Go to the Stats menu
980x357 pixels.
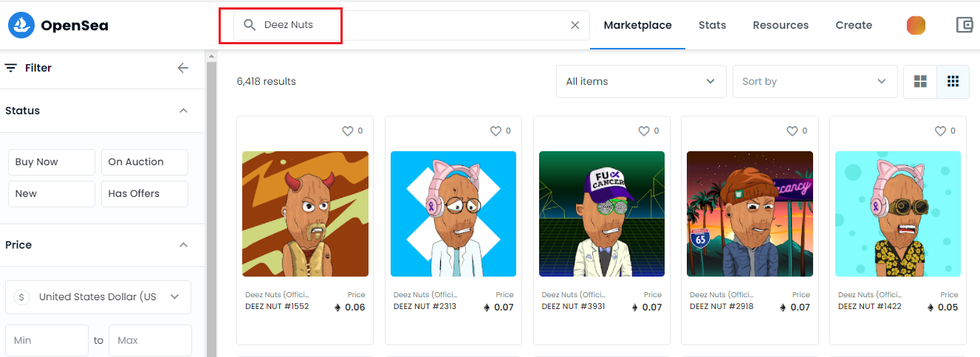click(712, 25)
